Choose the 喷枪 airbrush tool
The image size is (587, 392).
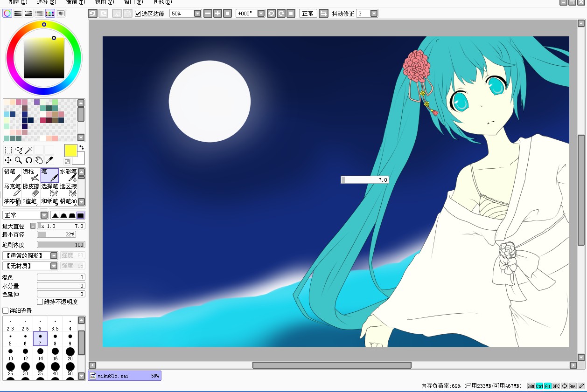pos(31,175)
